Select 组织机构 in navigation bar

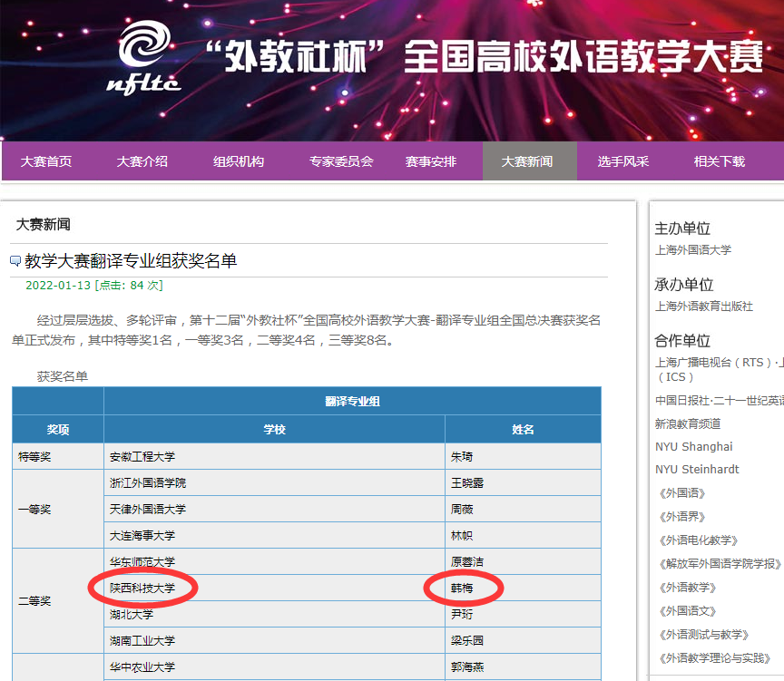click(x=239, y=161)
